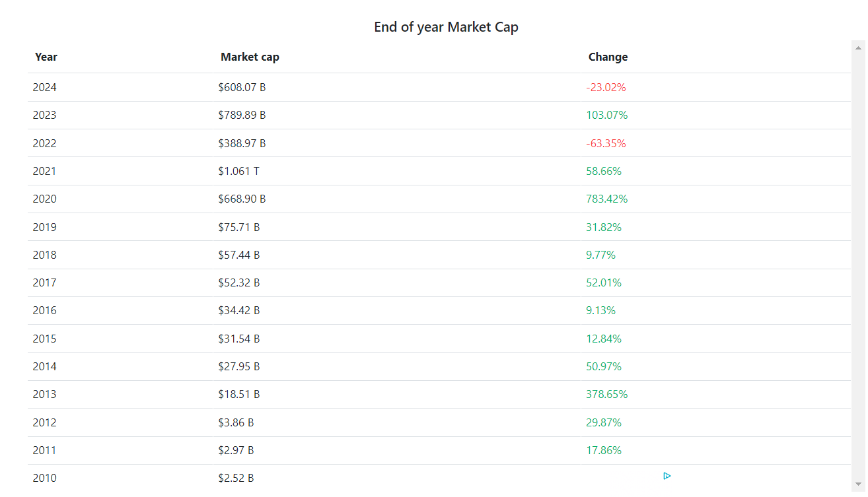Screen dimensions: 868x497
Task: Click the -23.02% change value
Action: (606, 87)
